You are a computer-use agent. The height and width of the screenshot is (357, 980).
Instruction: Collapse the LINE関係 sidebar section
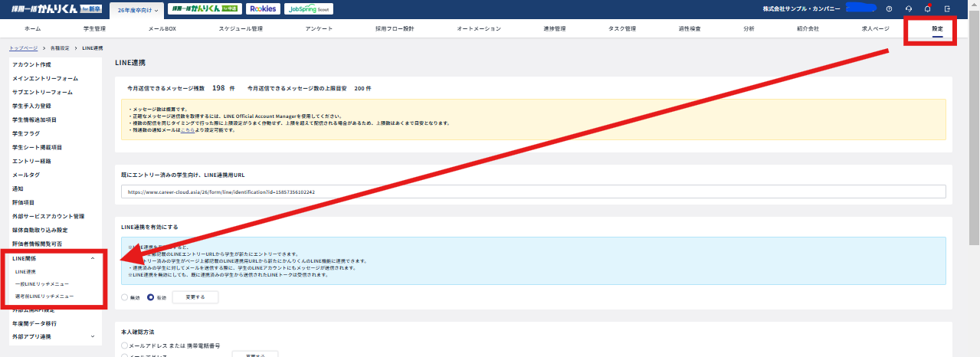93,258
